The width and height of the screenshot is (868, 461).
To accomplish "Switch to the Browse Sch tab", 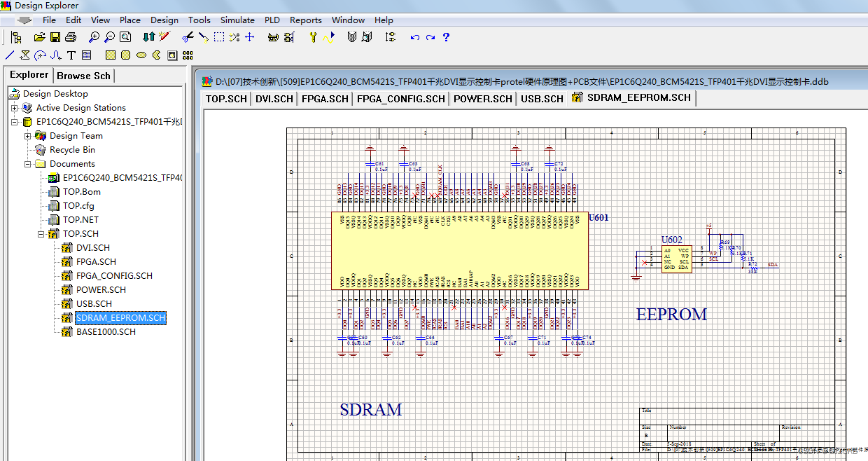I will click(x=83, y=75).
